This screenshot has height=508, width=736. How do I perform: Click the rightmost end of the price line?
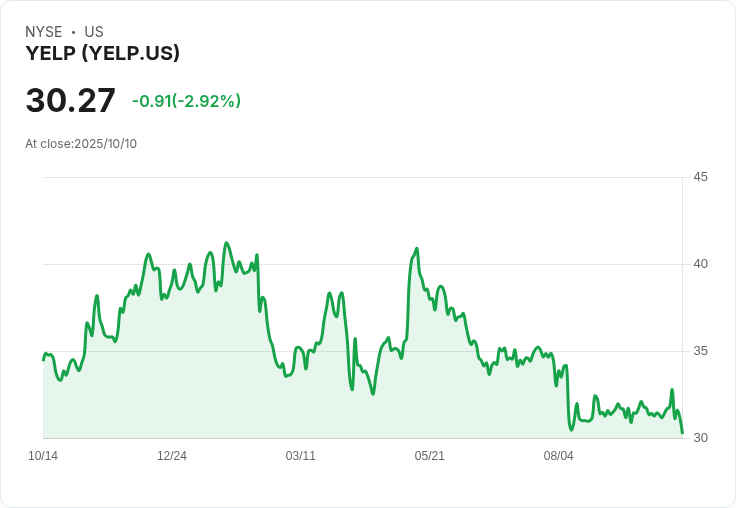click(x=682, y=433)
